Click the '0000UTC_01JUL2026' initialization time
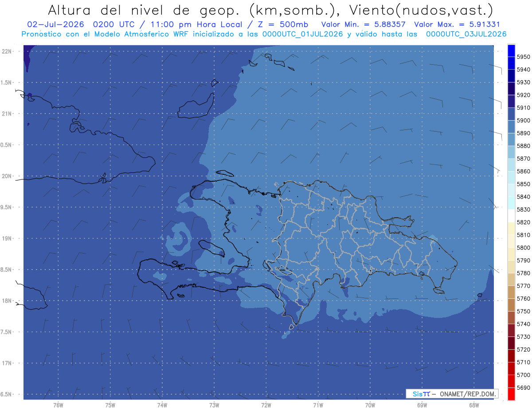532x411 pixels. 303,34
